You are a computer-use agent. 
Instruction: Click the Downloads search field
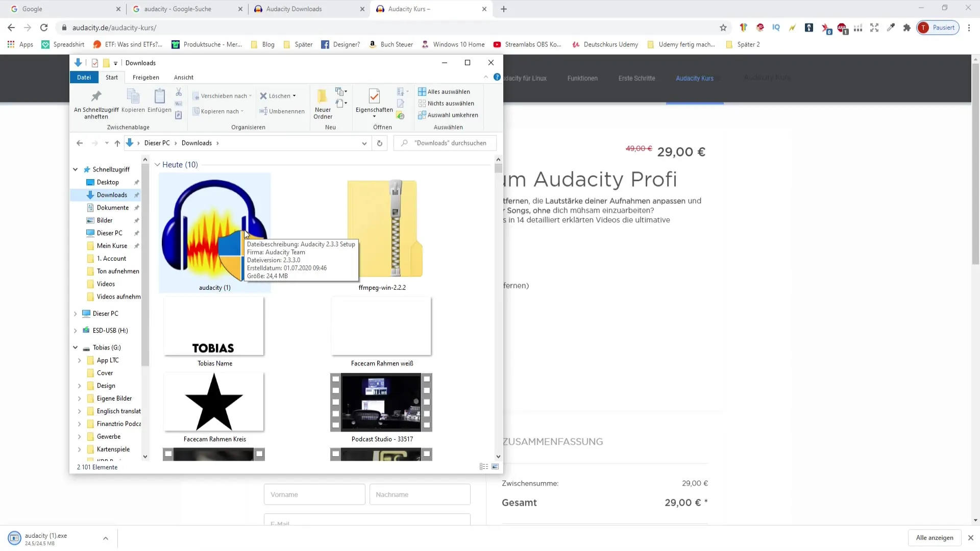445,143
